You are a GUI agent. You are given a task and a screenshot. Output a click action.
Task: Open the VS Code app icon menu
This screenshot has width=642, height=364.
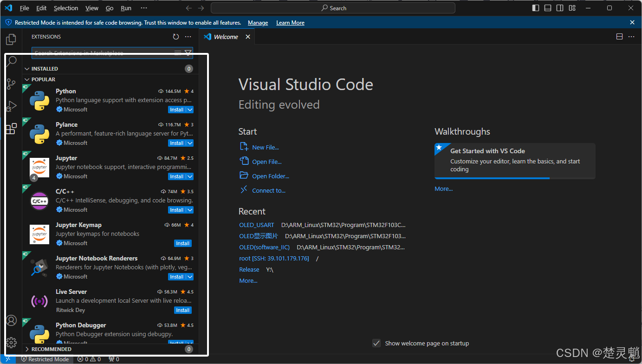(8, 8)
